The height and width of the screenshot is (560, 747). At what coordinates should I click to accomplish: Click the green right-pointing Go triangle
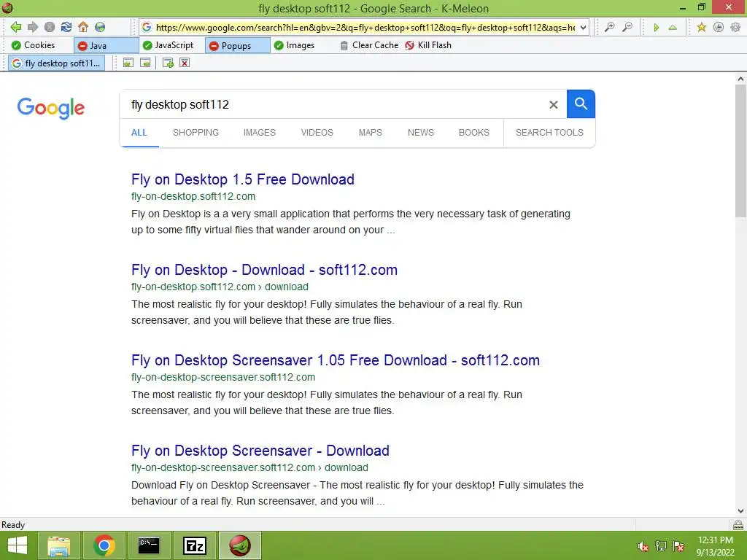656,28
